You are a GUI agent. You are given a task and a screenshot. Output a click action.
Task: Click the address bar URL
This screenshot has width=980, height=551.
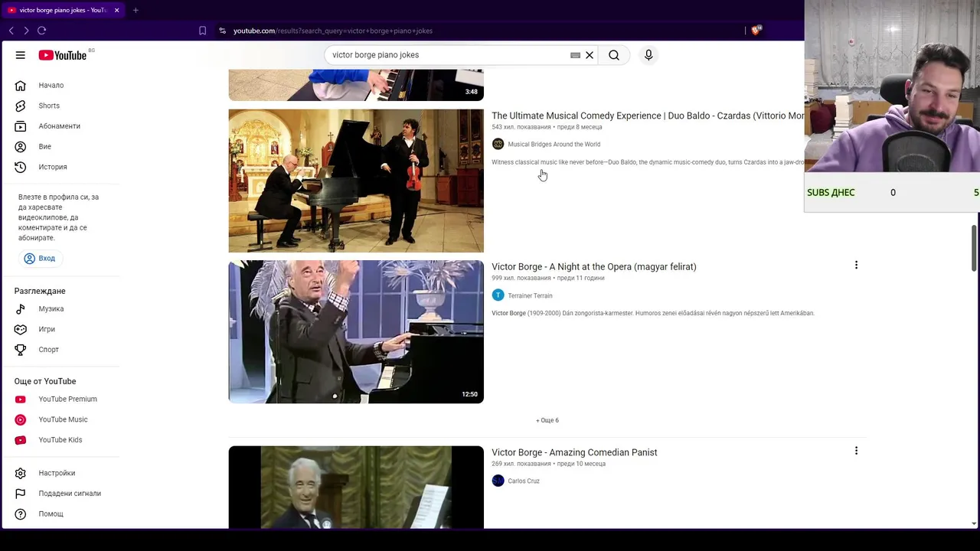pos(333,31)
